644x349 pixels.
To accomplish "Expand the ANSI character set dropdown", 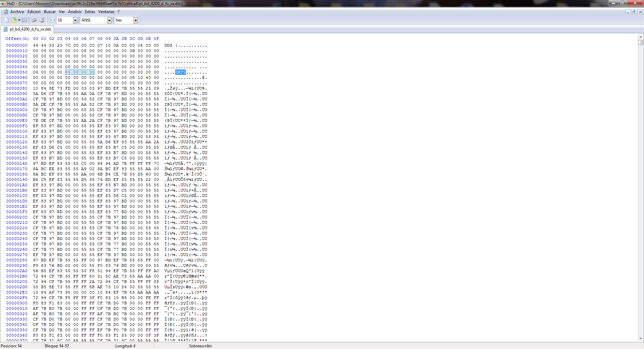I will pyautogui.click(x=109, y=20).
